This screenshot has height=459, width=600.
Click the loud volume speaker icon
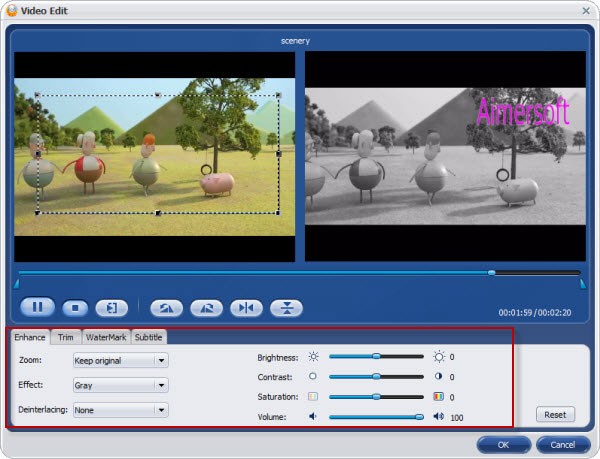pos(439,416)
